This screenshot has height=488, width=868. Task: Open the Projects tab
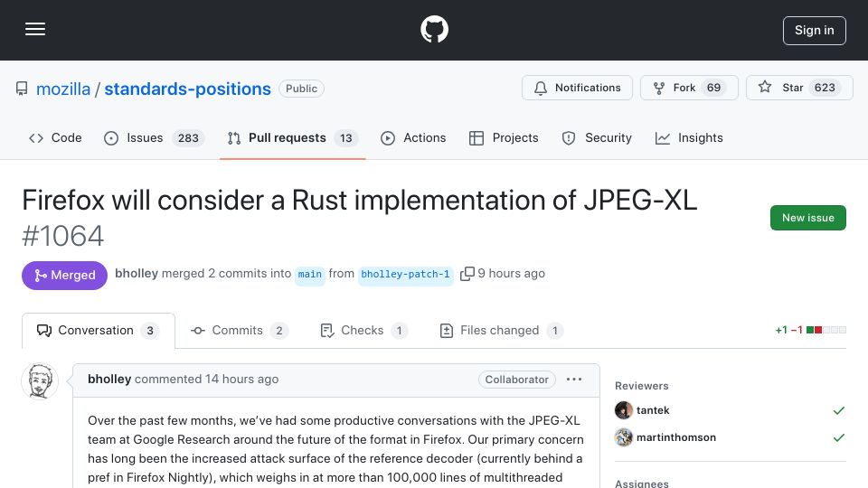click(x=504, y=137)
